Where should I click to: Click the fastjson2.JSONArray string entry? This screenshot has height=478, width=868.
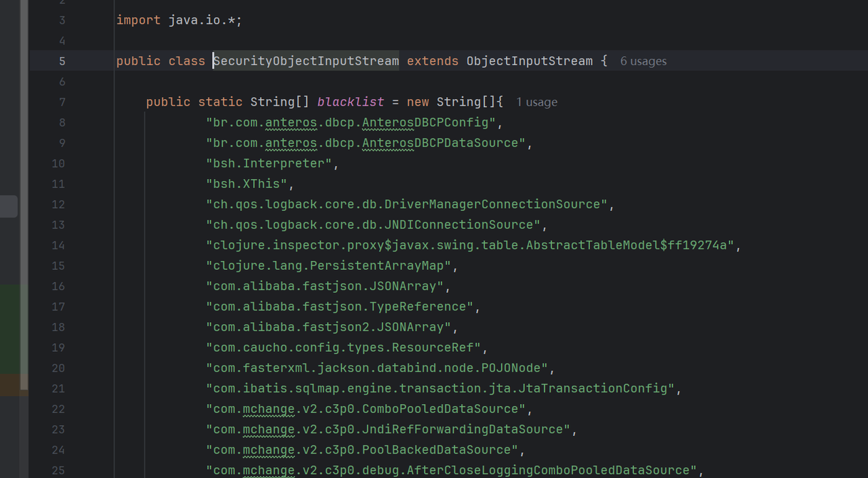click(x=328, y=327)
